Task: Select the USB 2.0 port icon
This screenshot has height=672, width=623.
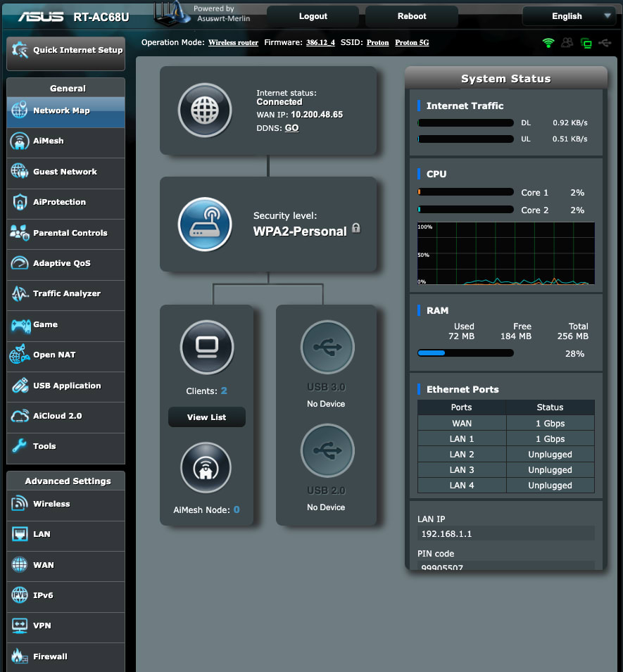Action: click(327, 450)
